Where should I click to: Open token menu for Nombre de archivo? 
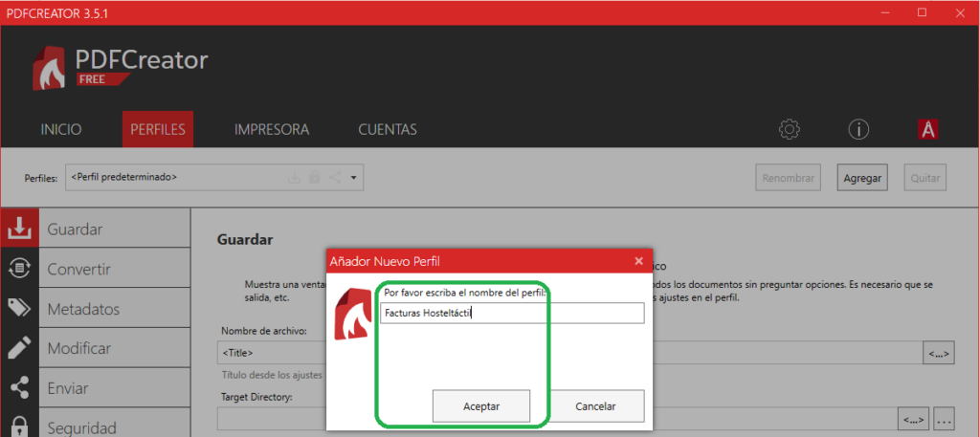coord(939,354)
